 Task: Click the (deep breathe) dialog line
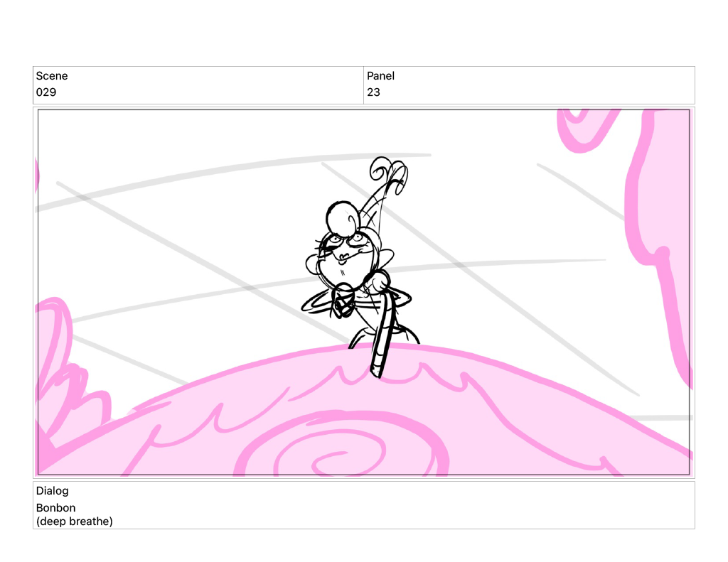click(74, 522)
